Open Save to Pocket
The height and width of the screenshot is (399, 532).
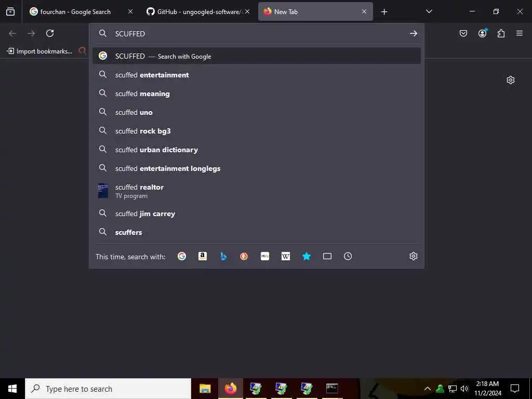click(x=463, y=33)
